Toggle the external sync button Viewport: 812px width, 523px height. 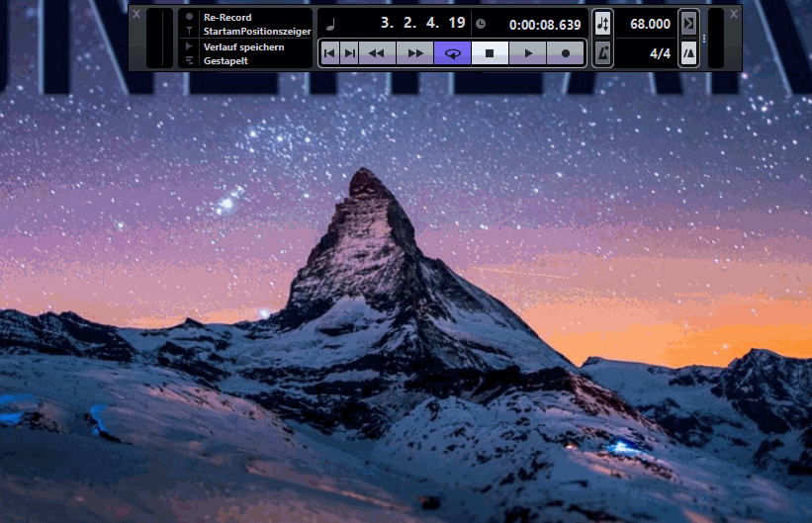coord(688,24)
